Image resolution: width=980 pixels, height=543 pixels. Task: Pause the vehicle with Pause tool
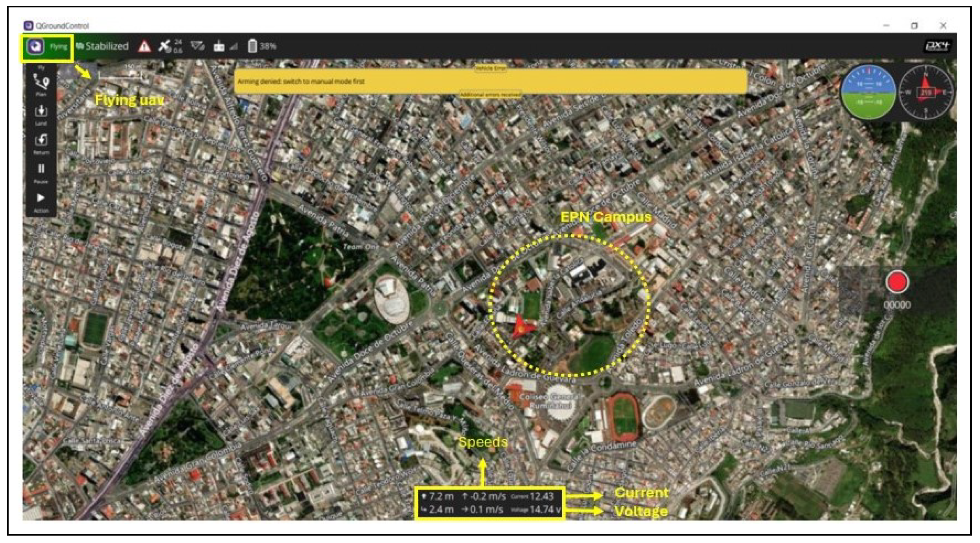(41, 171)
